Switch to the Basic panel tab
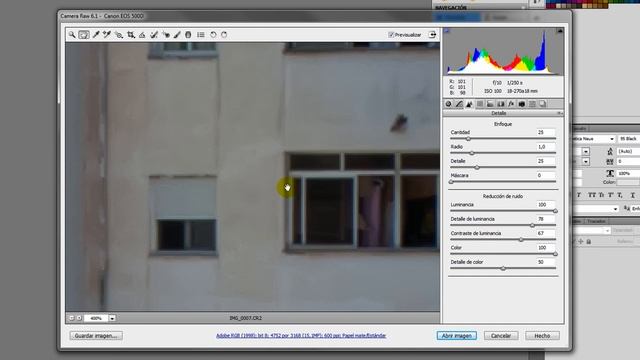This screenshot has width=640, height=360. tap(449, 104)
